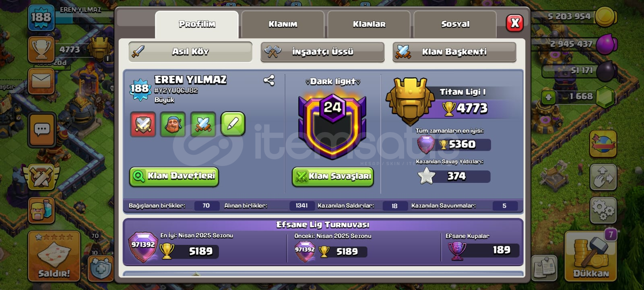Tap the share icon beside player name
The width and height of the screenshot is (644, 290).
[x=269, y=81]
